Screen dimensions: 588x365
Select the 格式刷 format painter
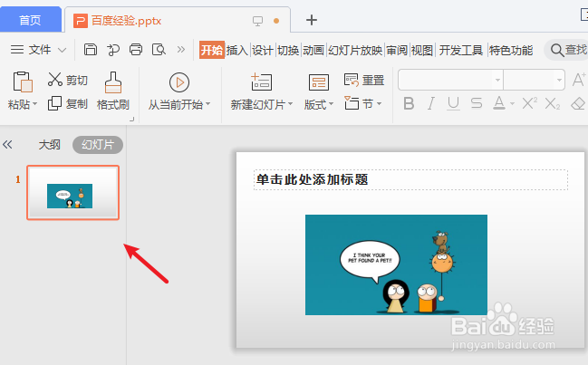click(x=113, y=91)
